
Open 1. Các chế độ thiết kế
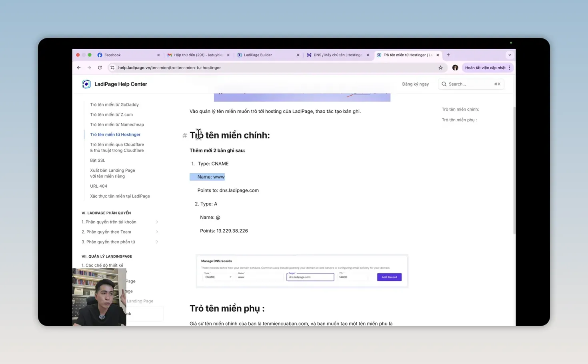click(x=102, y=265)
